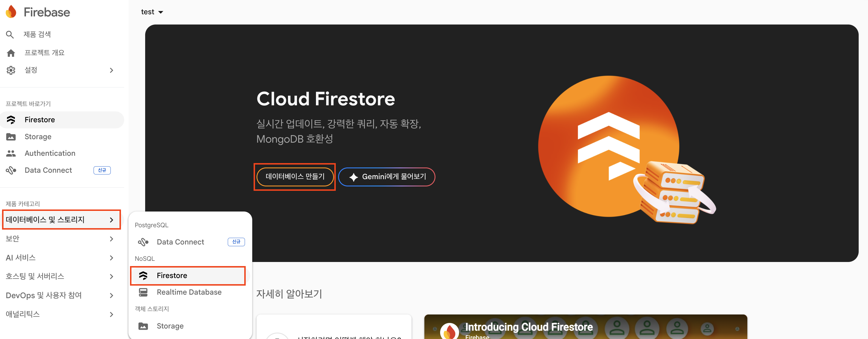The image size is (868, 339).
Task: Go to 프로젝트 개요 project overview
Action: point(62,53)
